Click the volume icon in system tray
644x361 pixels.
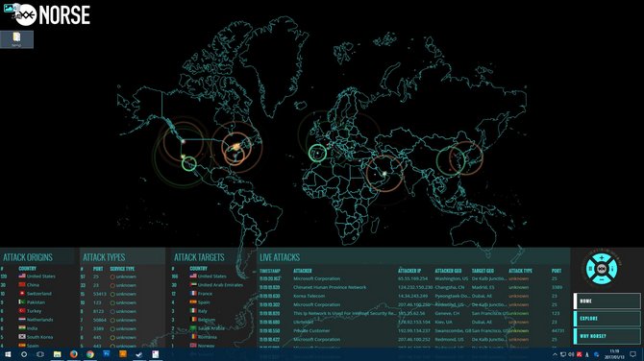click(571, 354)
